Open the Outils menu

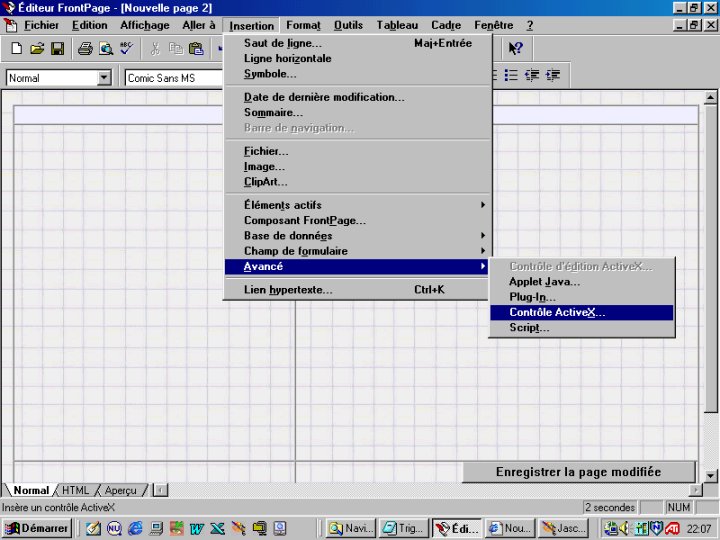click(x=349, y=25)
